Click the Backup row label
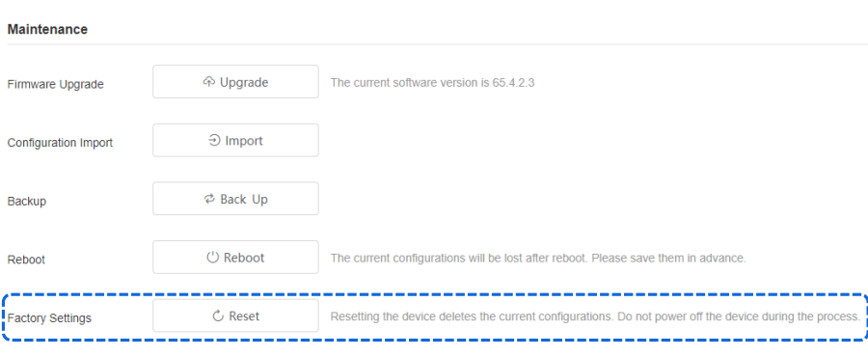 click(x=27, y=202)
